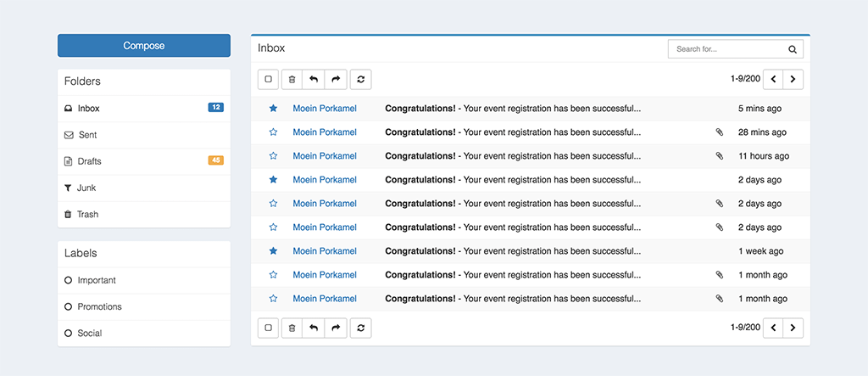Click the search magnifier icon

pos(793,49)
